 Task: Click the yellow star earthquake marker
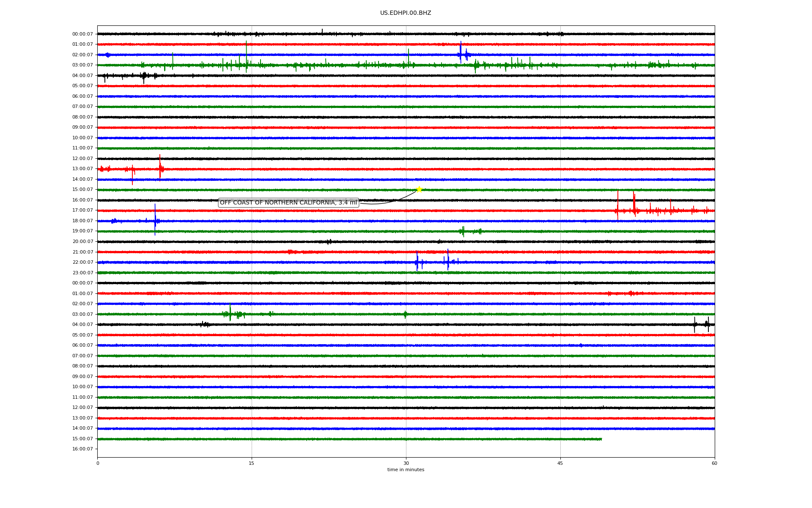419,189
